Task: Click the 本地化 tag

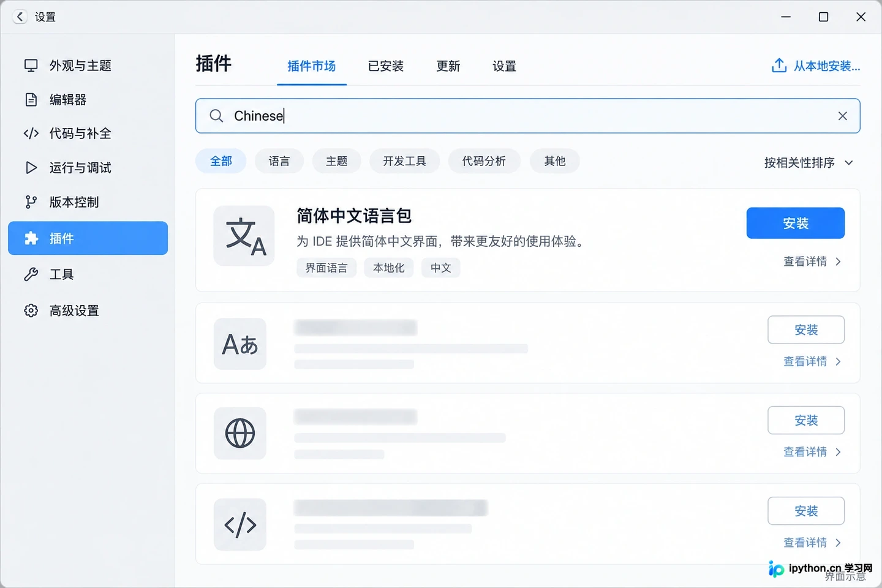Action: 389,268
